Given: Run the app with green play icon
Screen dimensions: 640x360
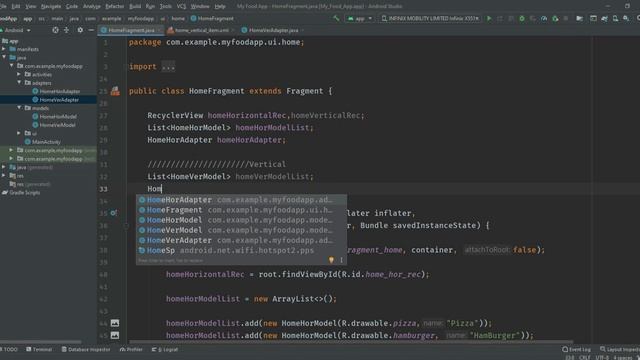Looking at the screenshot, I should click(x=489, y=18).
